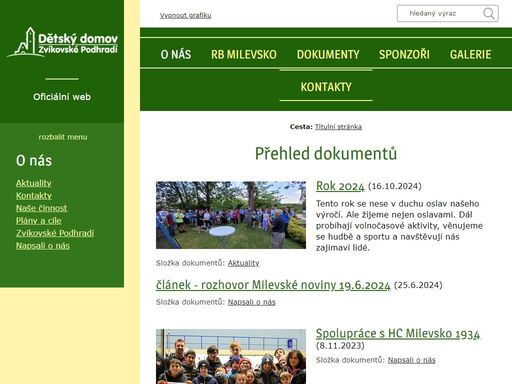Image resolution: width=512 pixels, height=384 pixels.
Task: Open článek - rozhovor Milevské noviny article
Action: (x=273, y=285)
